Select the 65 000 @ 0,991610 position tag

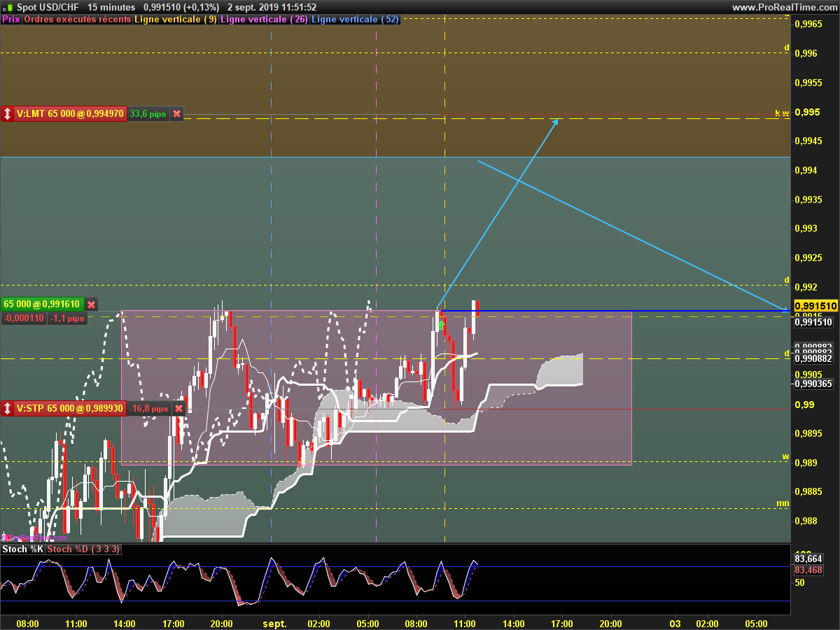click(x=42, y=304)
